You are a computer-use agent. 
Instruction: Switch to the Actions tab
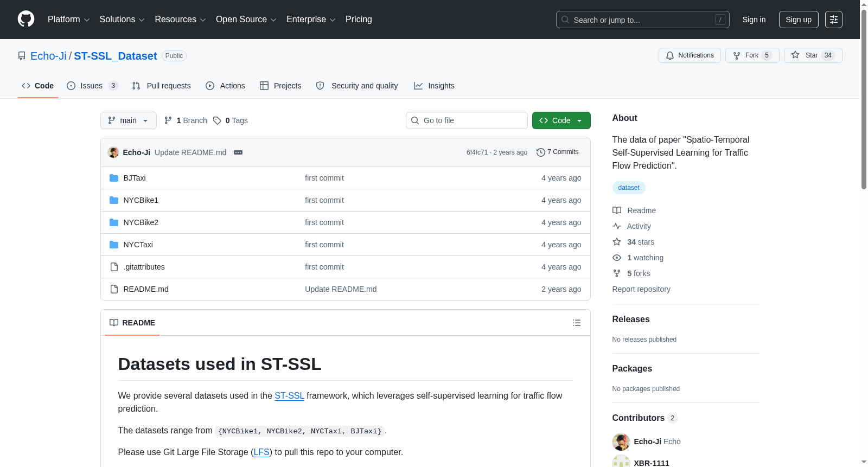pyautogui.click(x=226, y=86)
